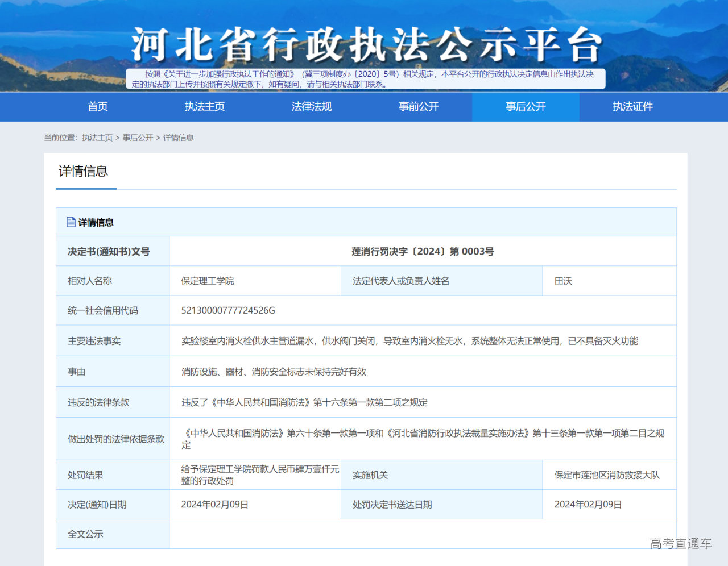Switch to the 执法主页 navigation tab
The width and height of the screenshot is (728, 566).
(204, 107)
